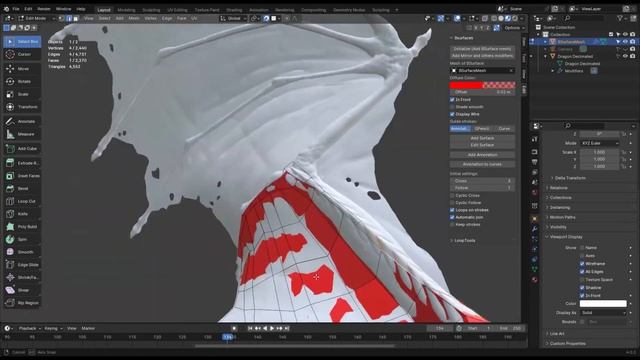
Task: Hide BSurfaceMesh via its eye icon
Action: coord(625,42)
